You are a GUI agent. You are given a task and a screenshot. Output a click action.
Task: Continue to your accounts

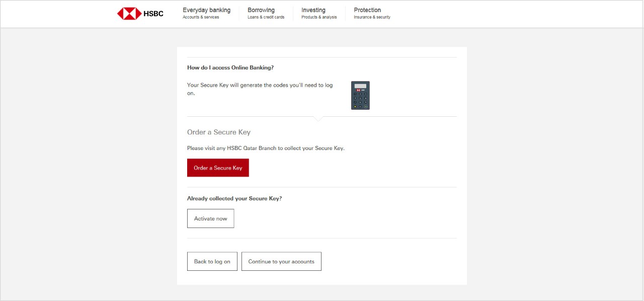[281, 261]
